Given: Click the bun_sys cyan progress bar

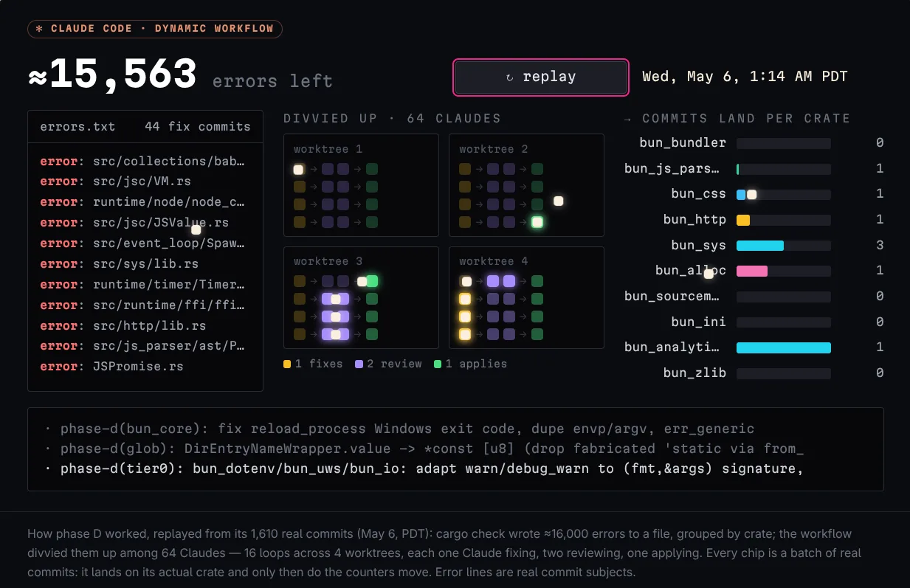Looking at the screenshot, I should pyautogui.click(x=760, y=246).
